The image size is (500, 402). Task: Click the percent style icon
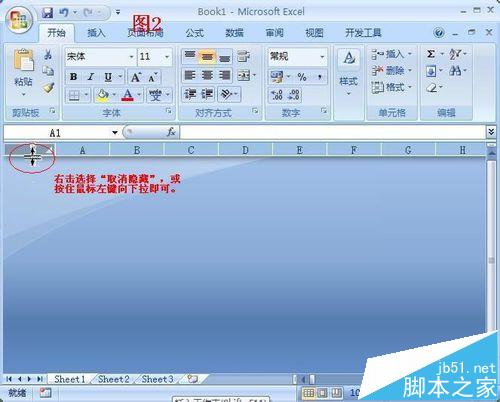coord(302,77)
